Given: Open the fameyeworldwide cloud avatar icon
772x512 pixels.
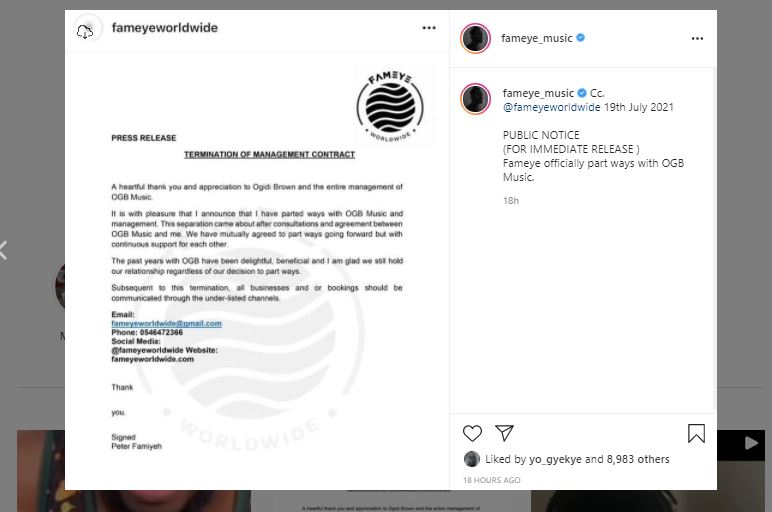Looking at the screenshot, I should [85, 31].
